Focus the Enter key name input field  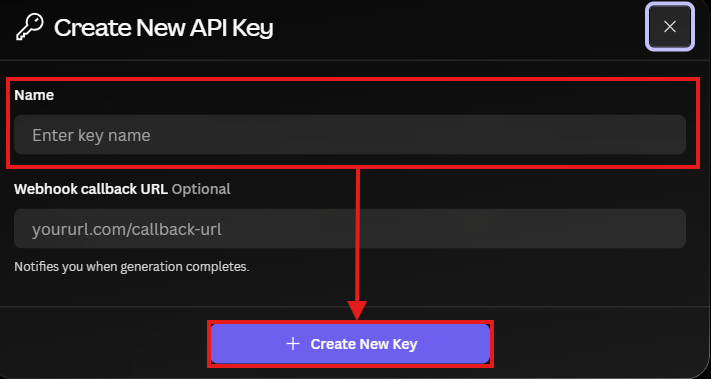coord(350,135)
